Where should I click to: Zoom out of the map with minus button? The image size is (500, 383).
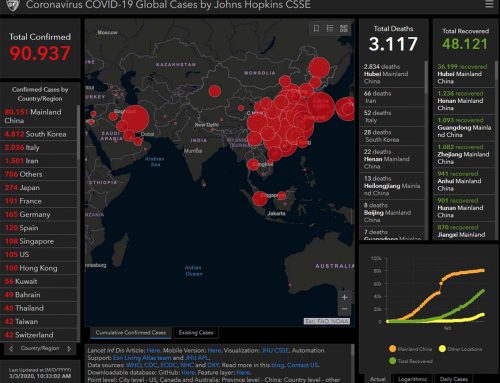[345, 309]
